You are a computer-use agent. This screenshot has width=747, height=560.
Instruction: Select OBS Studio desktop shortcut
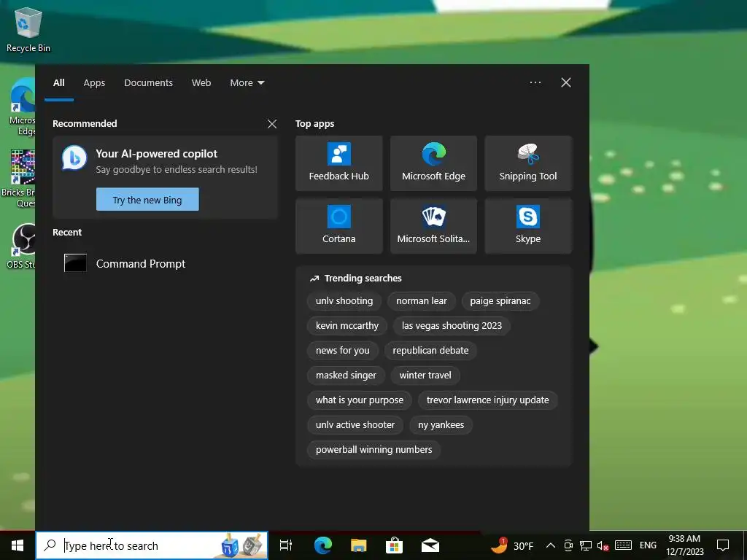point(21,246)
